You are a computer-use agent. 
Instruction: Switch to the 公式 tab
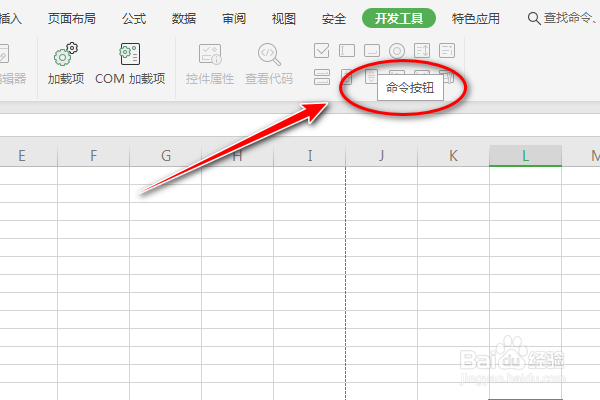134,18
